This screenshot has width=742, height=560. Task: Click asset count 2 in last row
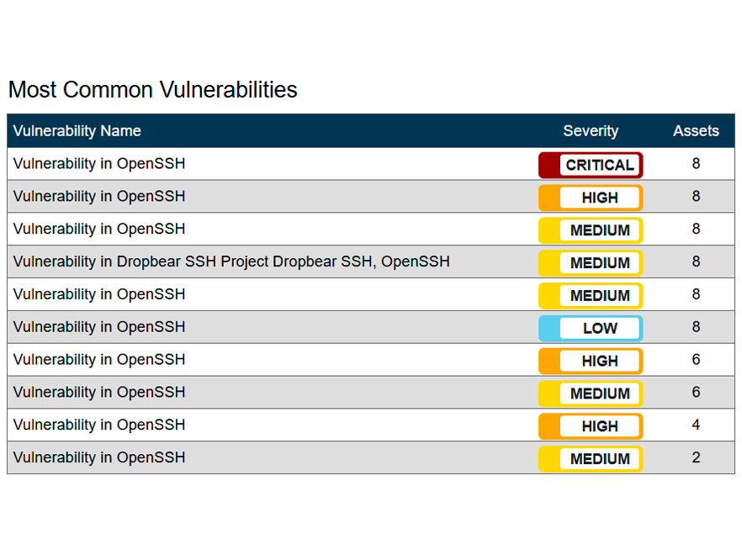696,457
